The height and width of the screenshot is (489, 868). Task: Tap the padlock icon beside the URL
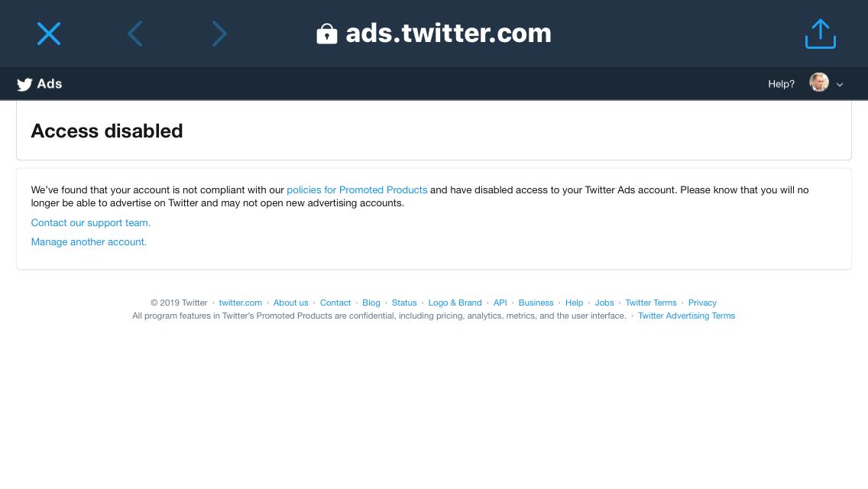click(326, 34)
